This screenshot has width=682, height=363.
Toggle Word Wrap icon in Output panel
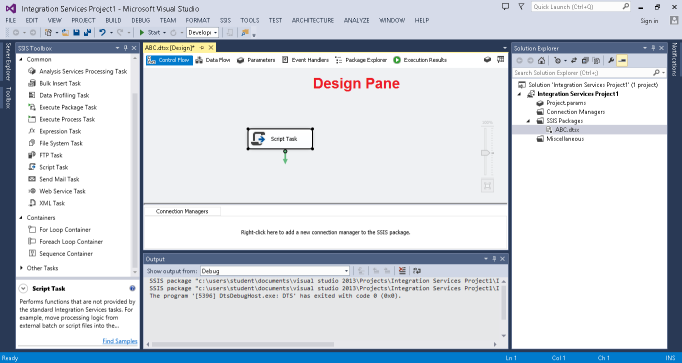(x=417, y=271)
